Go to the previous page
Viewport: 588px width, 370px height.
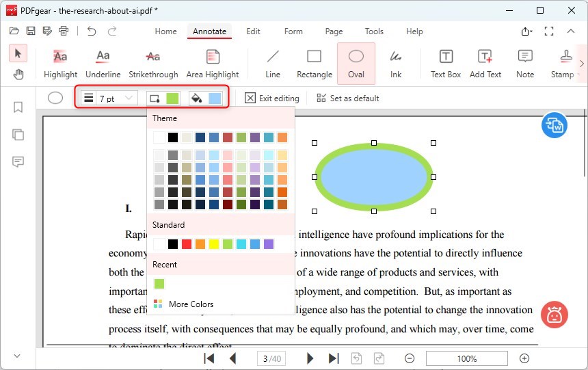233,358
